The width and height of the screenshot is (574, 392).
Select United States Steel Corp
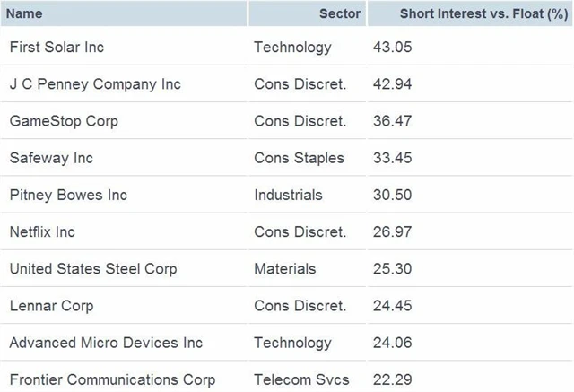(93, 268)
